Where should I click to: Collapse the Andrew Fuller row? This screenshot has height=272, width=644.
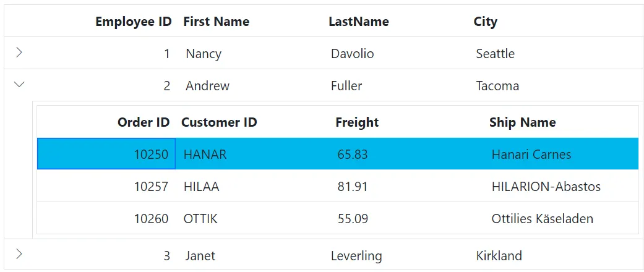[x=19, y=85]
